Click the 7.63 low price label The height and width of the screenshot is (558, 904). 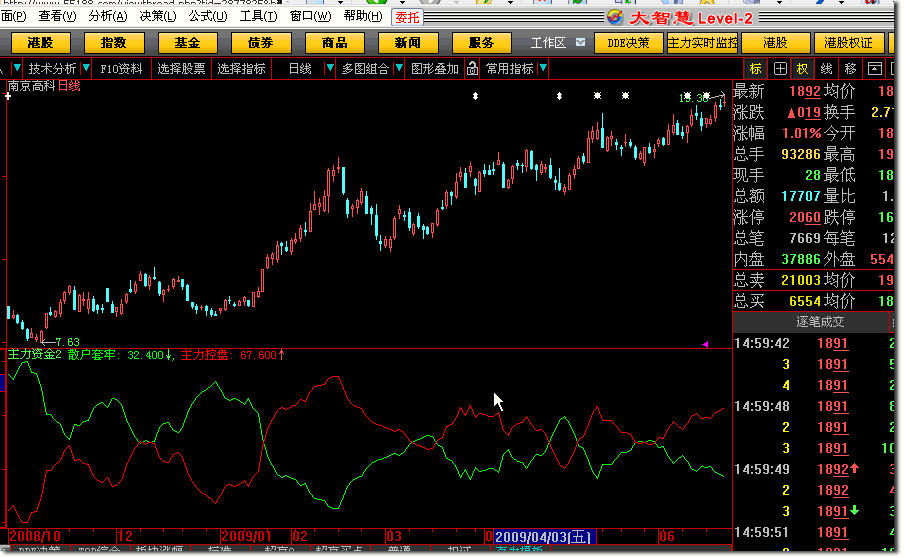pyautogui.click(x=67, y=342)
